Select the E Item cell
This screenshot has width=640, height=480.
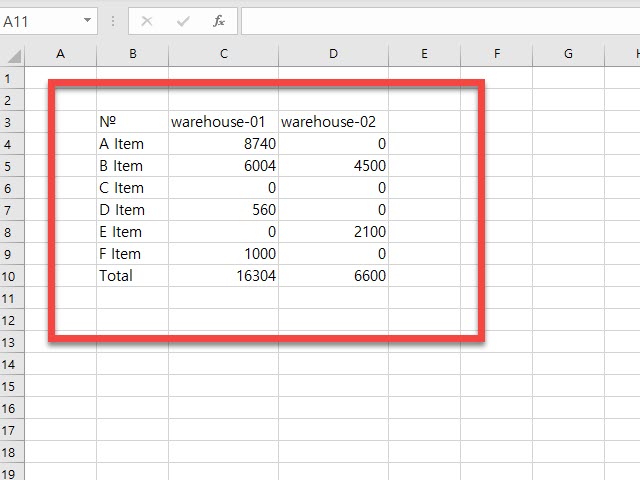(x=133, y=232)
